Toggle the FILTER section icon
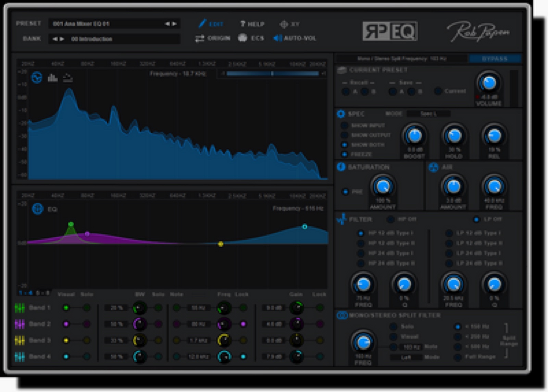 pyautogui.click(x=341, y=219)
